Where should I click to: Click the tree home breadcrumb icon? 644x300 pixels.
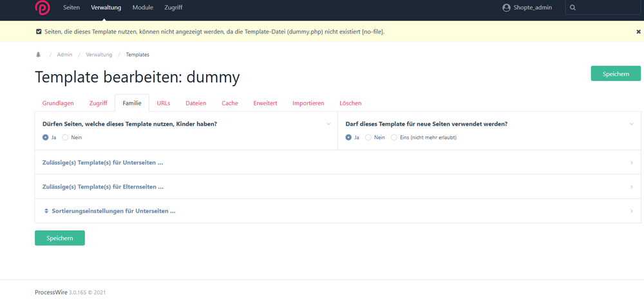click(38, 55)
